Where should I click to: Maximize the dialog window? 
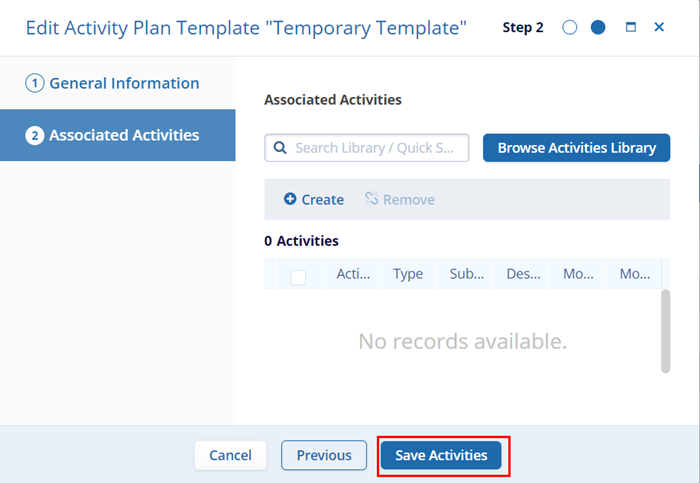tap(630, 28)
